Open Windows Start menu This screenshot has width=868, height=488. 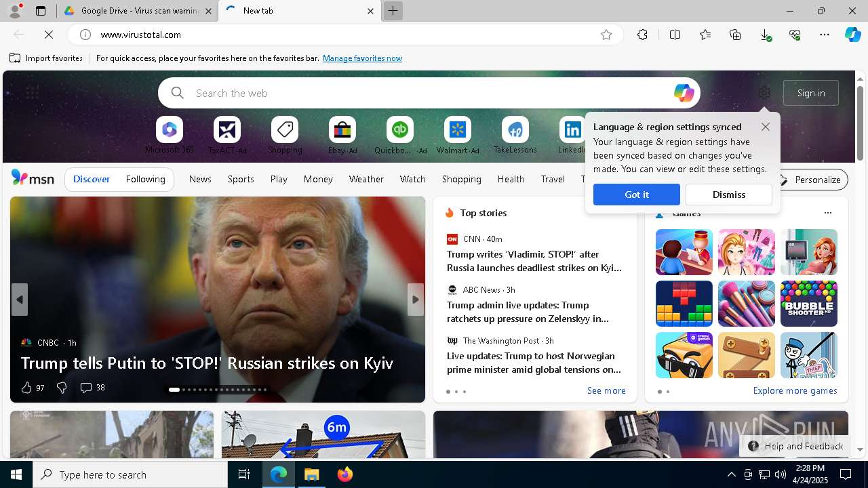[x=16, y=474]
